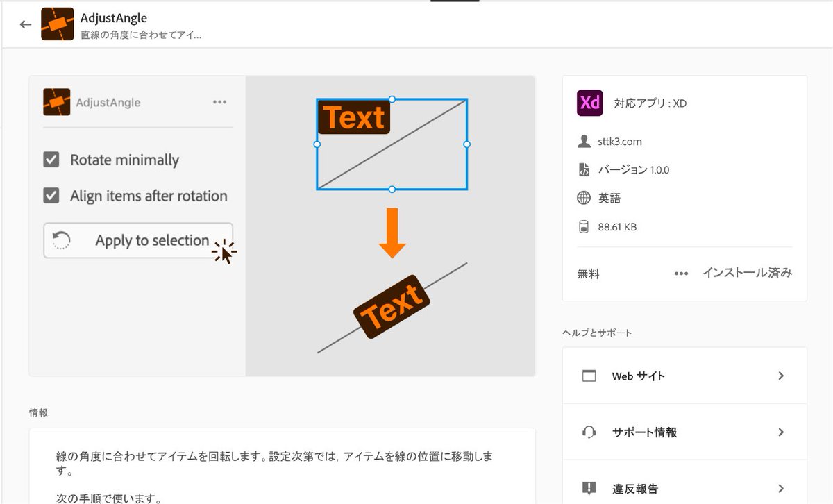Click the sttk3.com author name
Screen dimensions: 833x504
coord(620,142)
